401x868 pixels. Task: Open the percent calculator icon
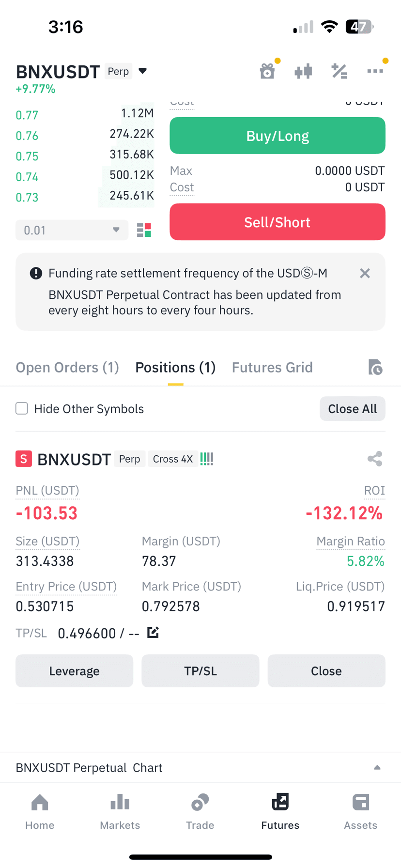point(339,71)
